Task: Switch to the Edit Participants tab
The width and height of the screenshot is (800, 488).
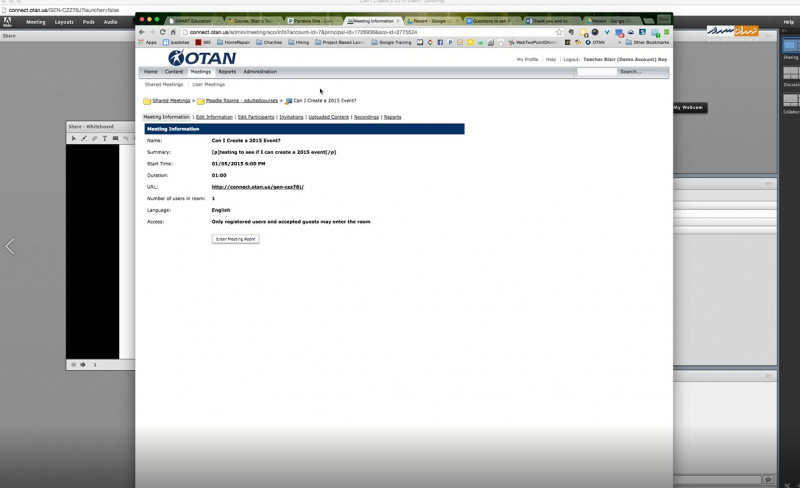Action: point(255,117)
